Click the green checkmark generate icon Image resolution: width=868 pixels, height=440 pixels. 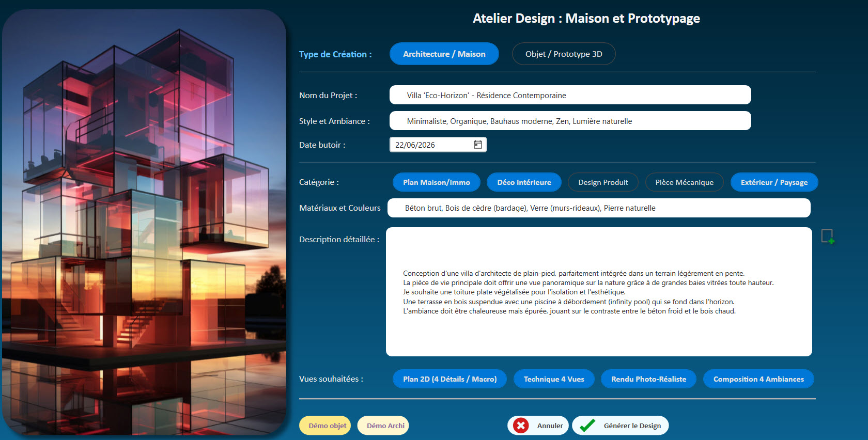point(587,426)
